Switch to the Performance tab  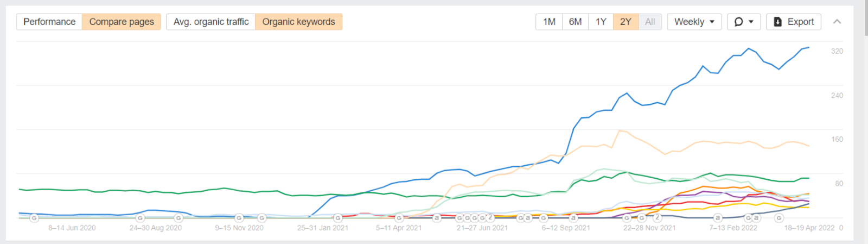(49, 22)
